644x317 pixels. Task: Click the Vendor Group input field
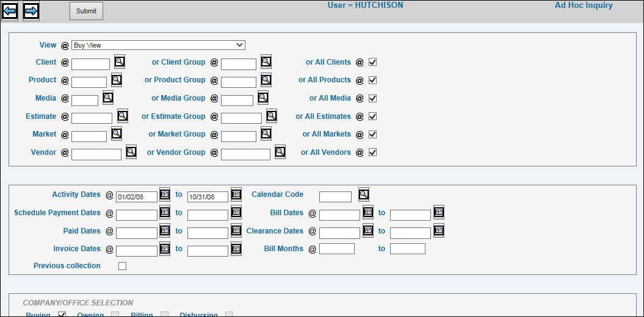click(245, 154)
